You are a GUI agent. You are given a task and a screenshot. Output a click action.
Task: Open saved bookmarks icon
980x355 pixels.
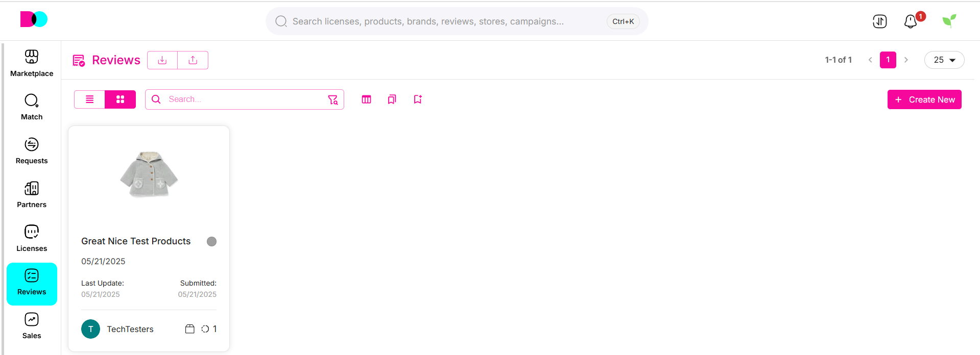click(x=392, y=99)
